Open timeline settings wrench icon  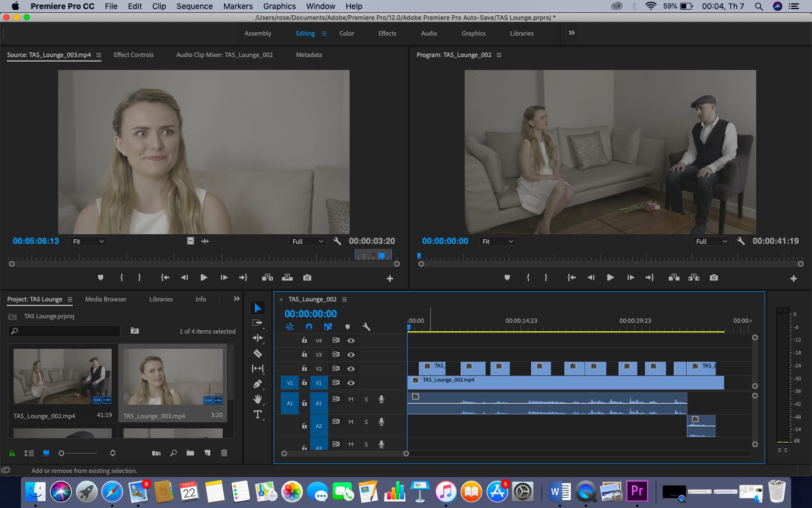pos(367,327)
